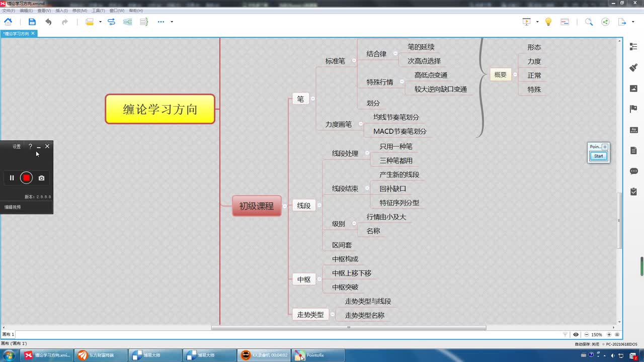644x362 pixels.
Task: Open the 编辑(E) menu
Action: coord(26,11)
